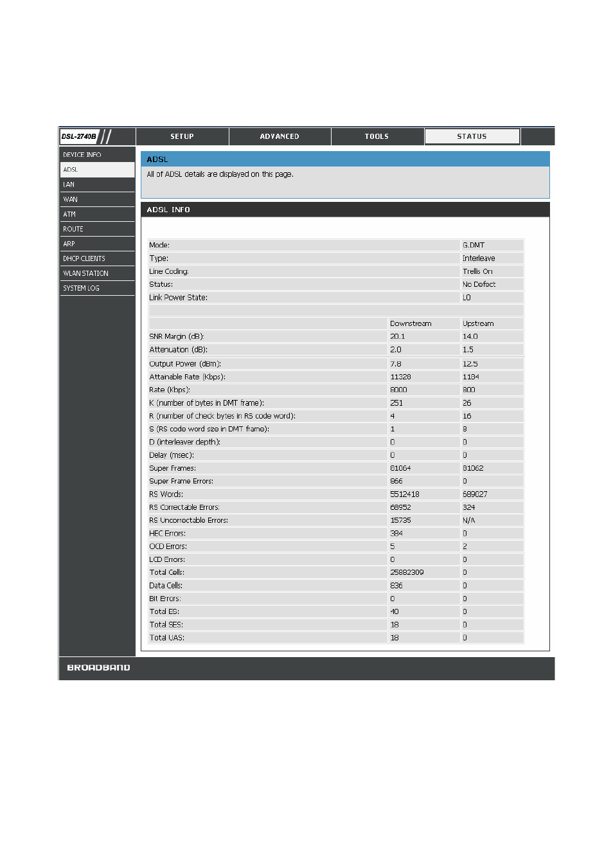The height and width of the screenshot is (868, 613).
Task: Select Super Frames downstream value 61064
Action: coord(400,468)
